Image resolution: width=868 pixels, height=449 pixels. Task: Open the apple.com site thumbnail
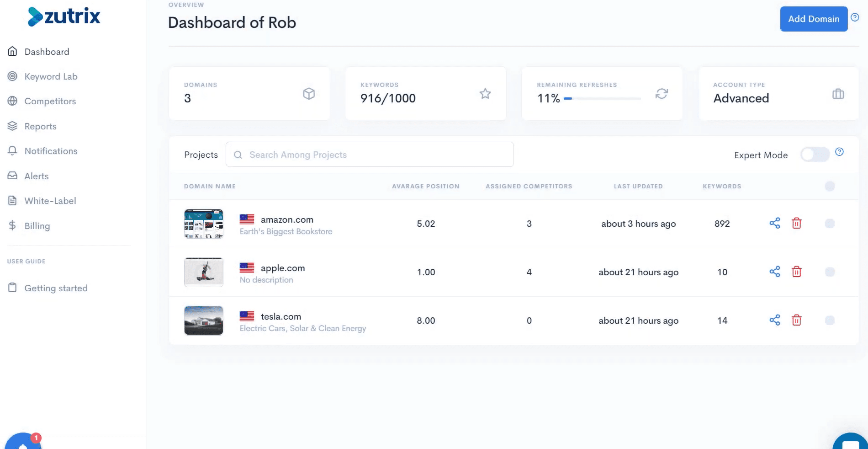point(204,272)
